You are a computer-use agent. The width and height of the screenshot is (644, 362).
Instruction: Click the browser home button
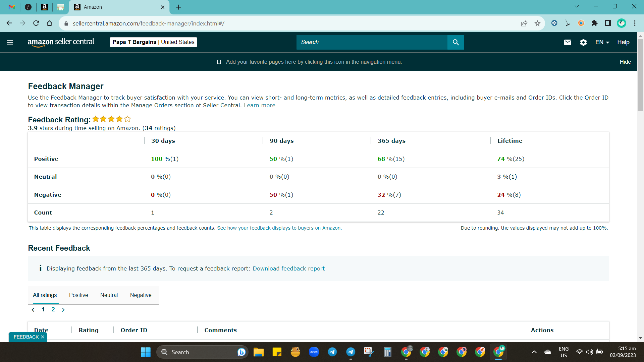coord(49,23)
